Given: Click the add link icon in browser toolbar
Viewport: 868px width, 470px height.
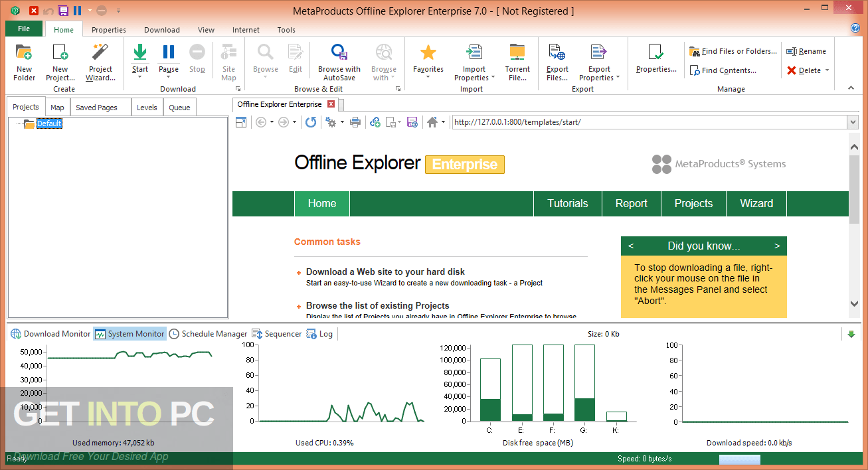Looking at the screenshot, I should point(375,122).
